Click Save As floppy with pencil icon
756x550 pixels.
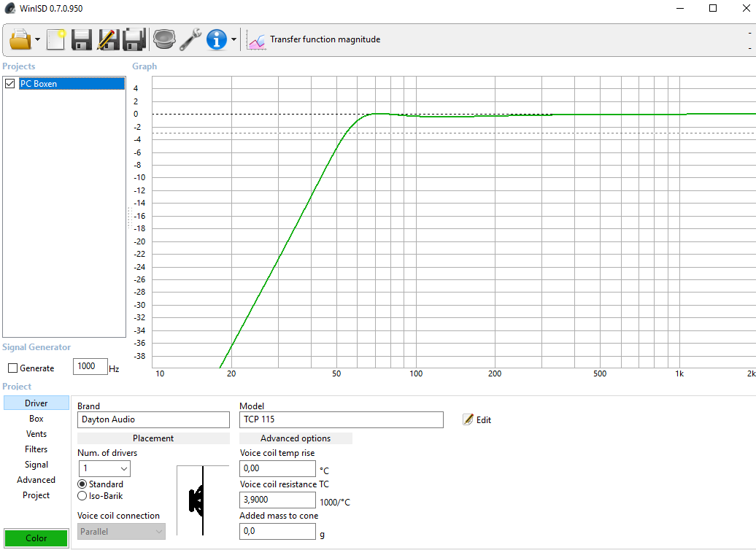click(x=108, y=39)
